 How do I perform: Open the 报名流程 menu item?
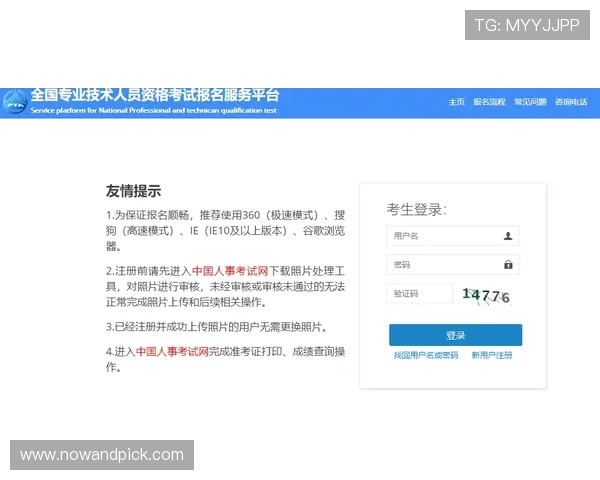[489, 102]
